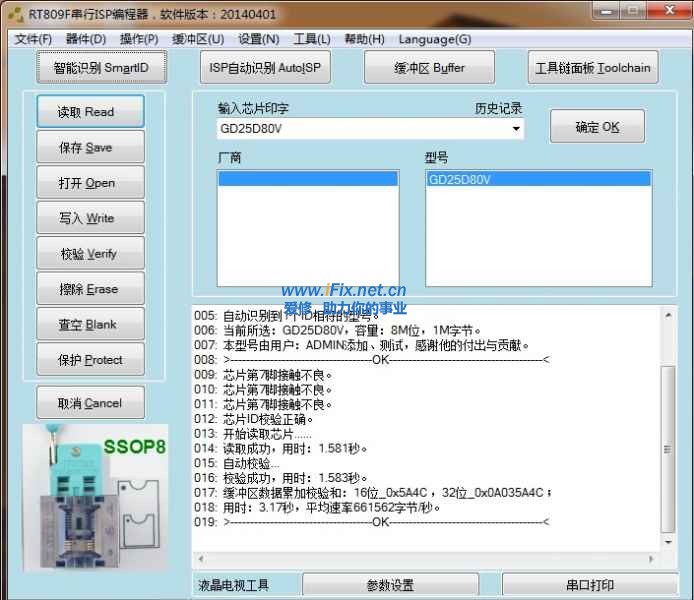Viewport: 694px width, 600px height.
Task: Open the 缓冲区(U) menu
Action: (x=198, y=39)
